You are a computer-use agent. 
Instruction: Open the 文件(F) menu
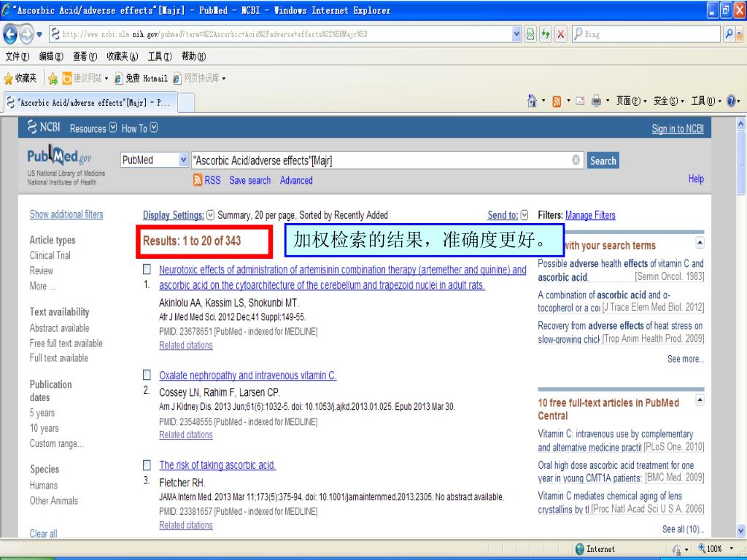(x=18, y=57)
